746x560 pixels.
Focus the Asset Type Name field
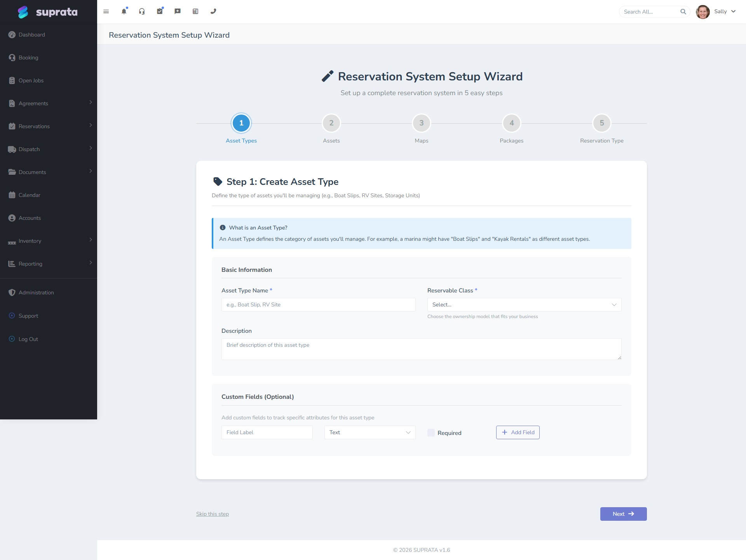pos(319,304)
